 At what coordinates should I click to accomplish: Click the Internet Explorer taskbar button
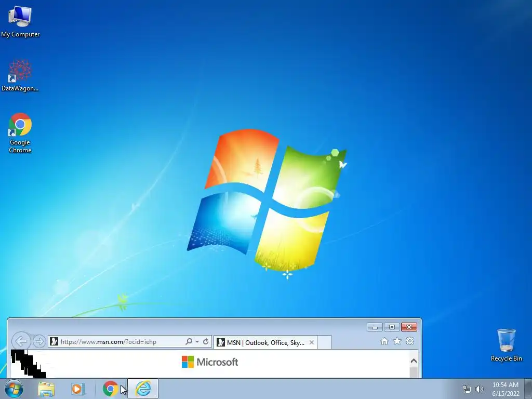pos(143,389)
